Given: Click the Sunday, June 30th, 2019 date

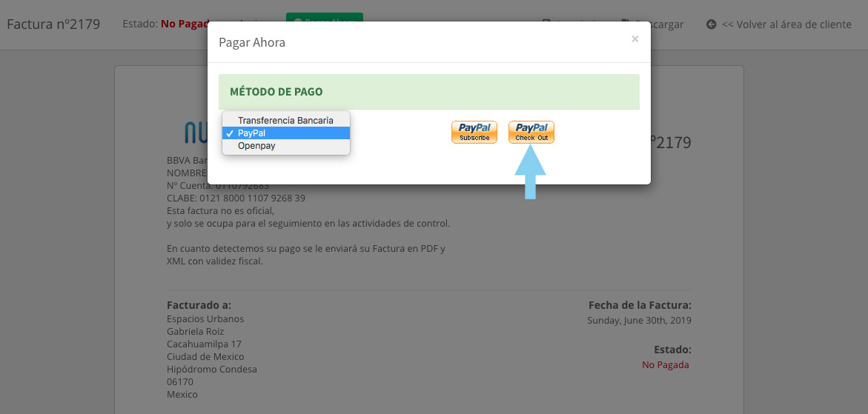Looking at the screenshot, I should click(x=640, y=320).
